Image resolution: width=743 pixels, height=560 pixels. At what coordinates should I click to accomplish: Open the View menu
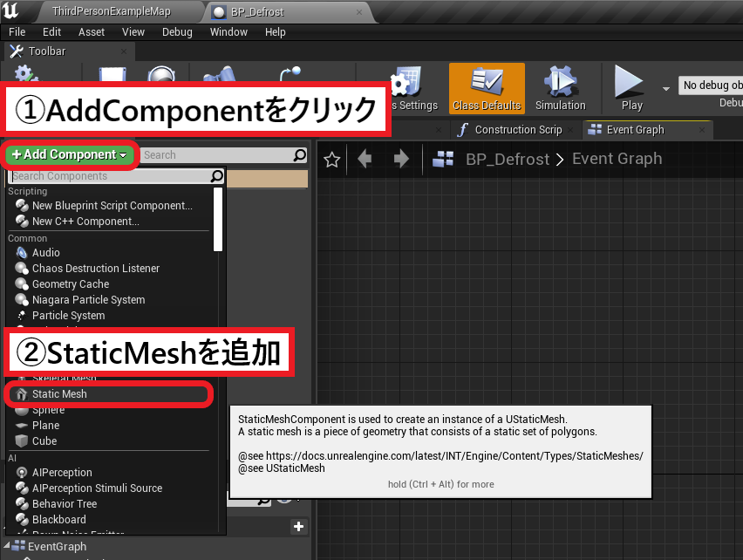click(133, 31)
